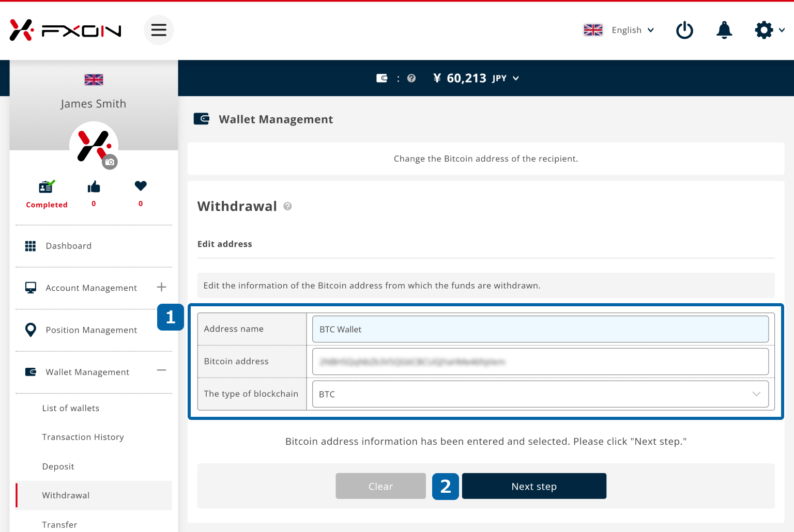Click the Bitcoin address input field
The image size is (794, 532).
540,362
